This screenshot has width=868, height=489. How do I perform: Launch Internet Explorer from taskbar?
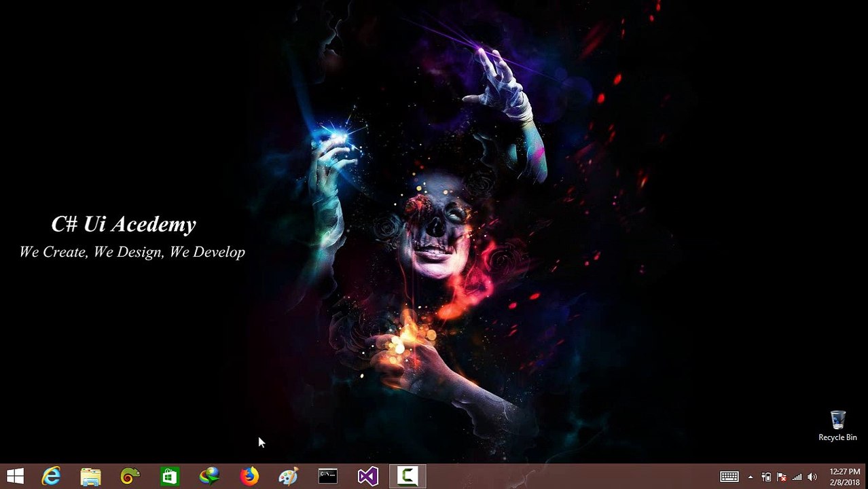(x=51, y=476)
